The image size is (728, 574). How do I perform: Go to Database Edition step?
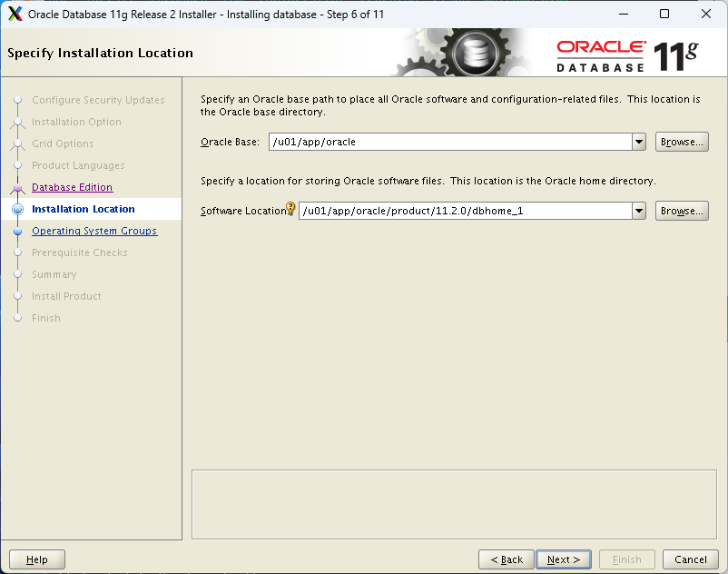[73, 187]
